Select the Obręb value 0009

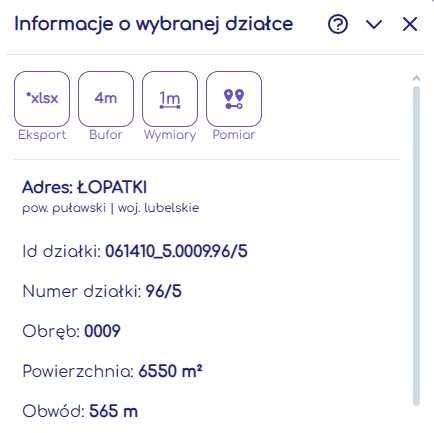point(102,331)
